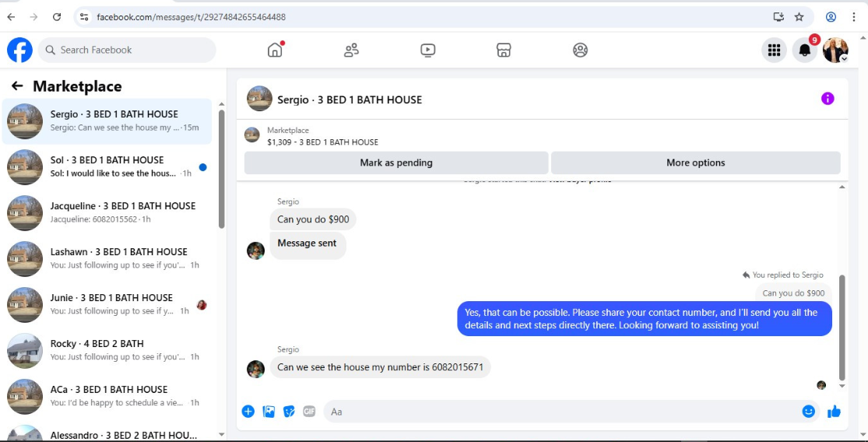
Task: Click Sergio's avatar beside latest message
Action: 256,369
